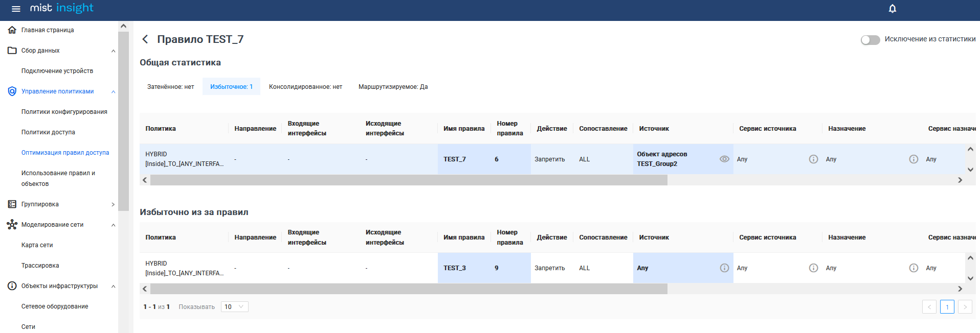Screen dimensions: 980x333
Task: Collapse the Объекты инфраструктуры section
Action: click(113, 287)
